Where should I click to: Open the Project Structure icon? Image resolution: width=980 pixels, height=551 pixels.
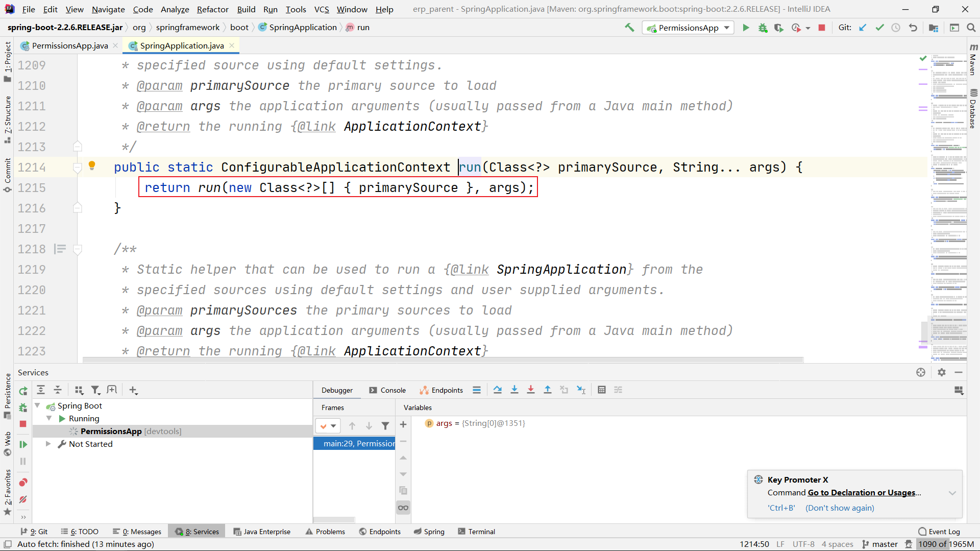point(934,28)
